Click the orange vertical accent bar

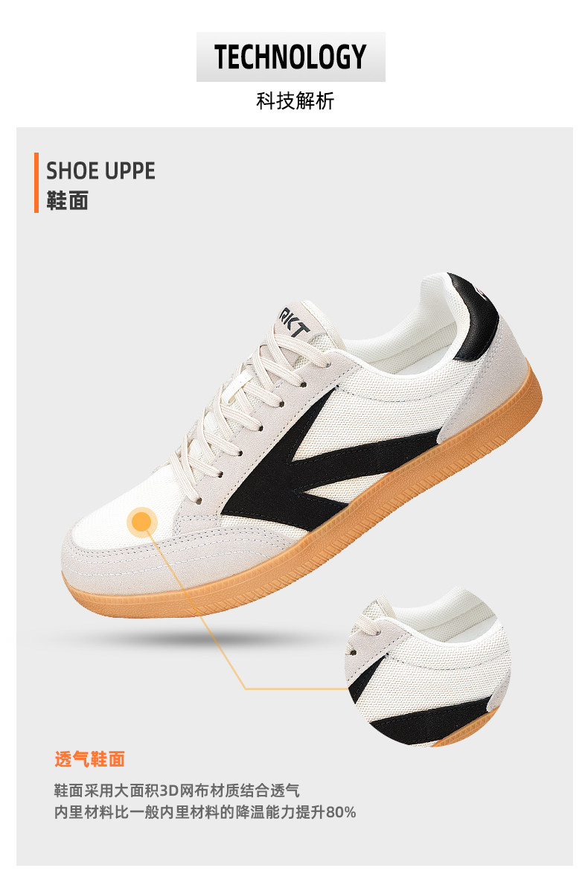36,182
